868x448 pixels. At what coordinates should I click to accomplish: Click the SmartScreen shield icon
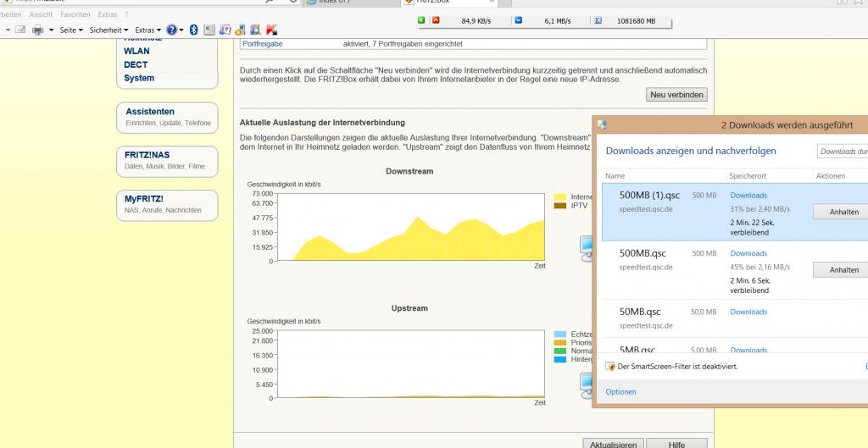(x=610, y=366)
